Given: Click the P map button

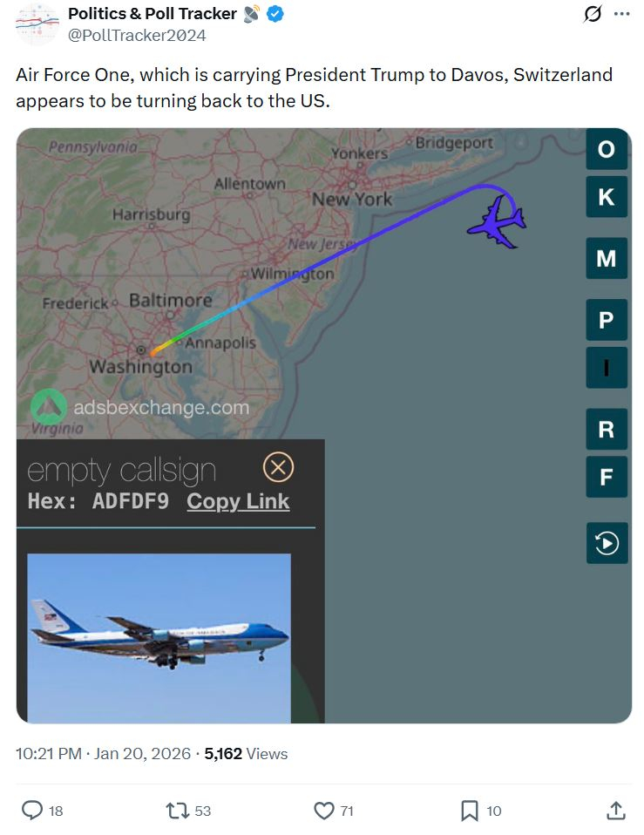Looking at the screenshot, I should pyautogui.click(x=607, y=320).
